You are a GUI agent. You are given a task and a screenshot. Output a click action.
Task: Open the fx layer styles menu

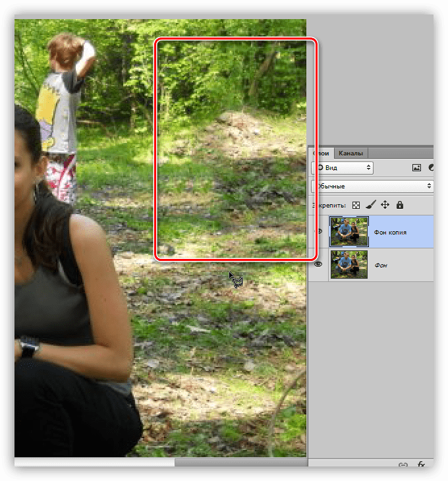[422, 464]
